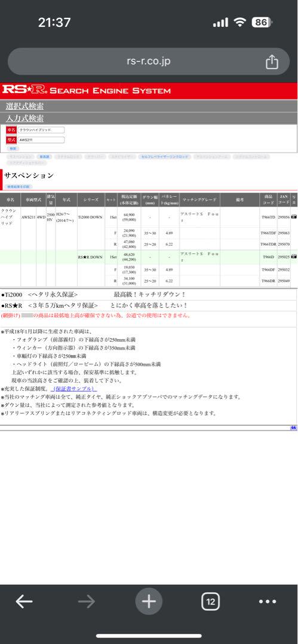The image size is (298, 644).
Task: Click the 2500 HV displacement cell
Action: [x=51, y=216]
